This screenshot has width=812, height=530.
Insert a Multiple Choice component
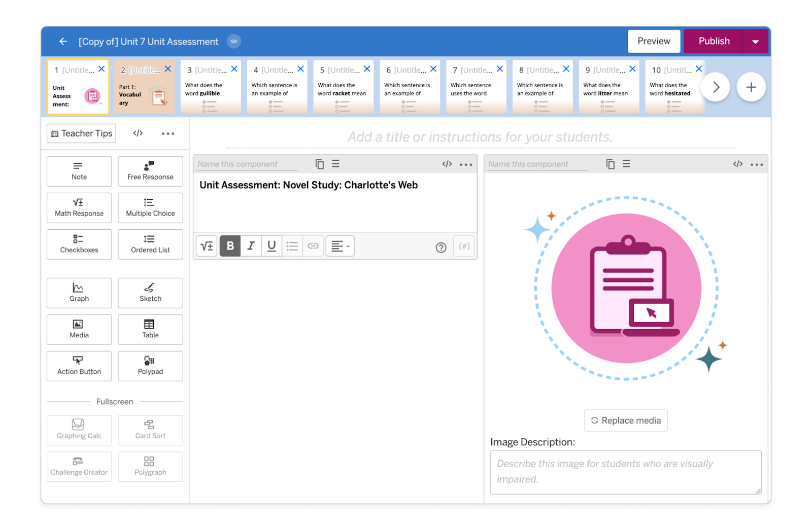click(x=150, y=207)
